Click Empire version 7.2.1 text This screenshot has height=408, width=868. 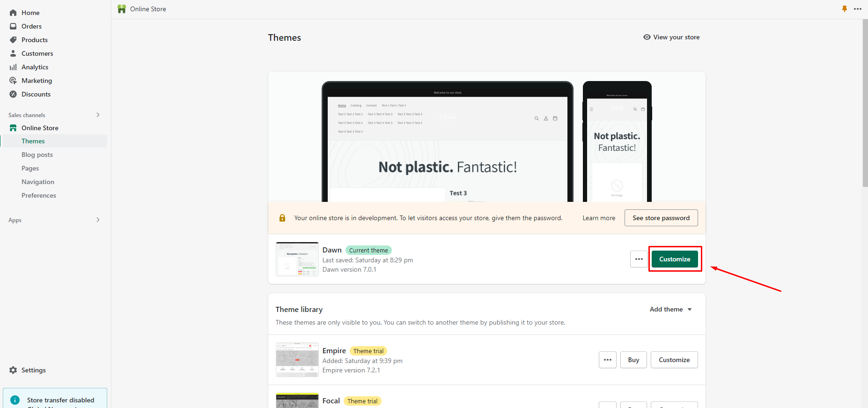tap(351, 370)
